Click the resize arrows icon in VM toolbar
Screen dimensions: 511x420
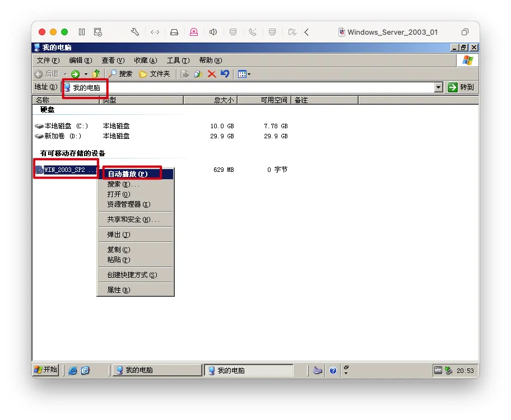click(x=155, y=32)
